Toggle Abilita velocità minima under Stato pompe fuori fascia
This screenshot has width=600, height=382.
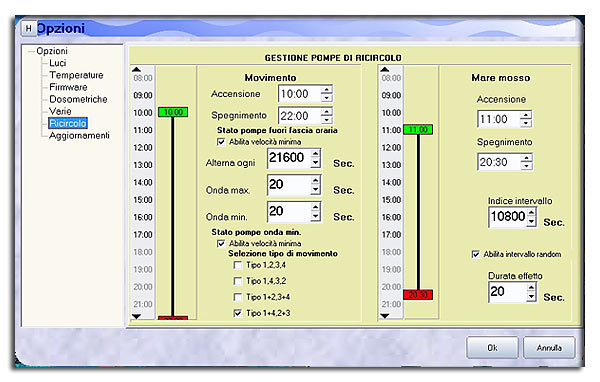tap(221, 142)
